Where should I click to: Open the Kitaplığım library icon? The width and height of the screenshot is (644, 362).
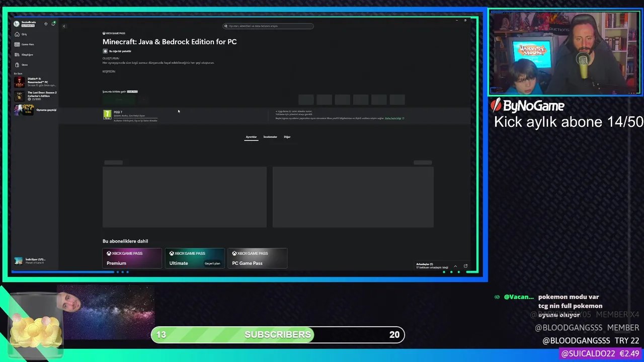coord(17,54)
